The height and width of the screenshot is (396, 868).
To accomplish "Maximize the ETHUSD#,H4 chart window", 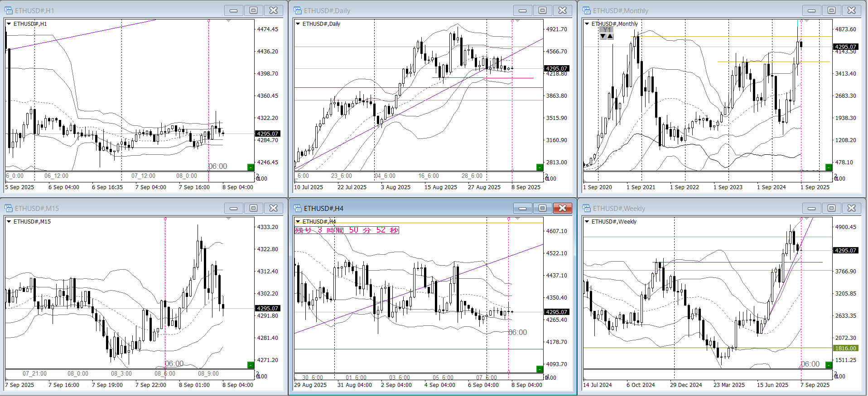I will coord(542,208).
